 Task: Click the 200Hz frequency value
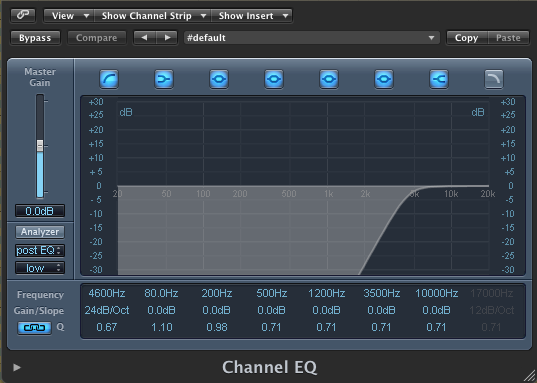pyautogui.click(x=217, y=294)
